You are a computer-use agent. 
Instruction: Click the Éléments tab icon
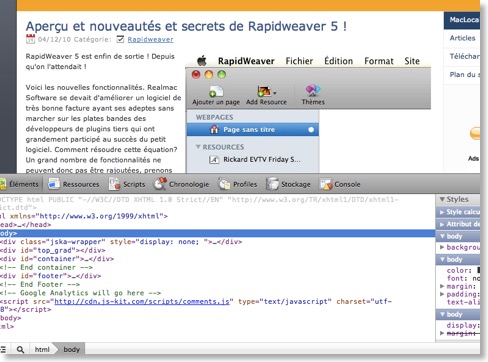(3, 184)
